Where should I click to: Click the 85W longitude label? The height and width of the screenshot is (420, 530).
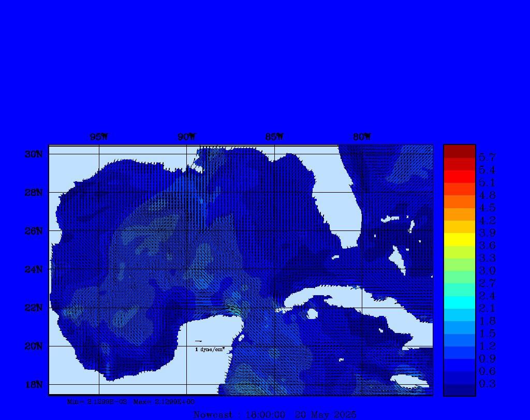[274, 137]
